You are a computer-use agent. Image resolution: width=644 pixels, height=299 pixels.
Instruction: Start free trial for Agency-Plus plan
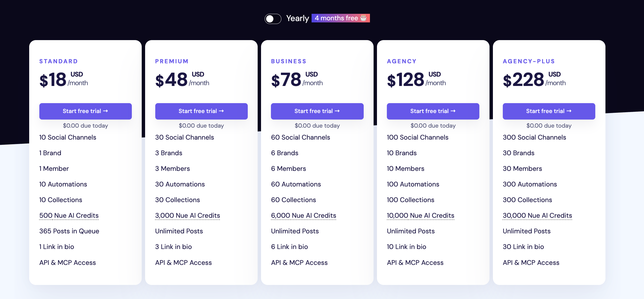(x=549, y=111)
